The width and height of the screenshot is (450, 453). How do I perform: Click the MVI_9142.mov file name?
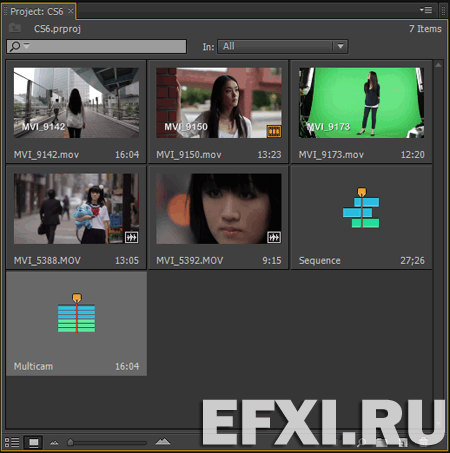pos(46,155)
